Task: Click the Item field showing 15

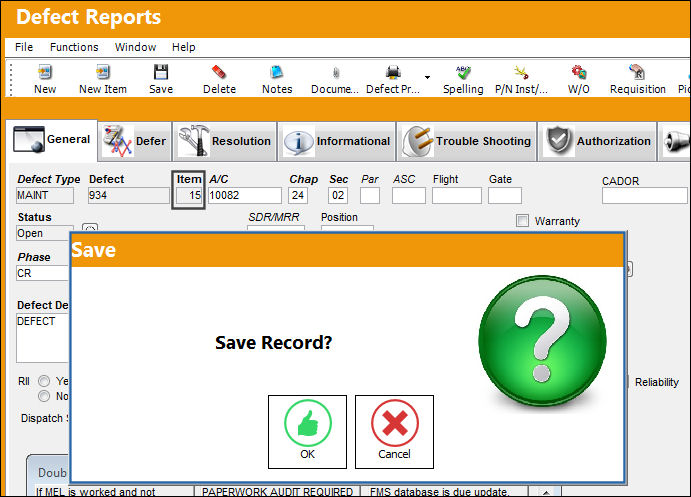Action: point(189,195)
